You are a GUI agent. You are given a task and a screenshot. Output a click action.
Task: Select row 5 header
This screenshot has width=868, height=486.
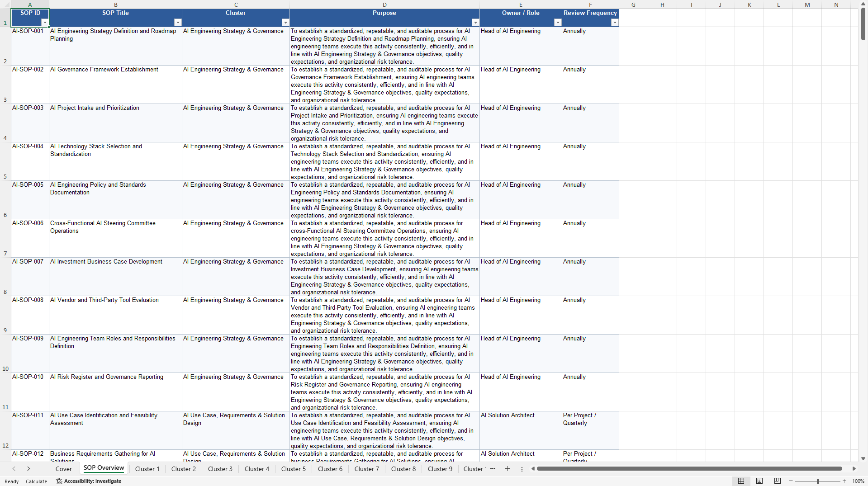pyautogui.click(x=5, y=161)
